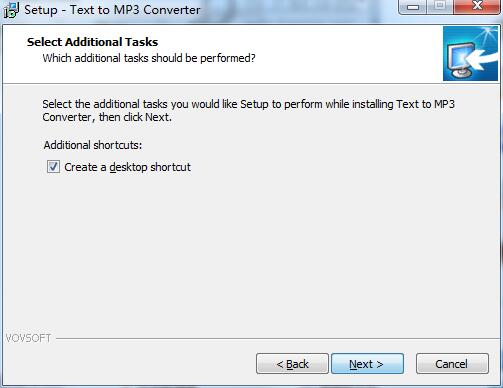Viewport: 503px width, 388px height.
Task: Click the setup installer icon in title bar
Action: (11, 10)
